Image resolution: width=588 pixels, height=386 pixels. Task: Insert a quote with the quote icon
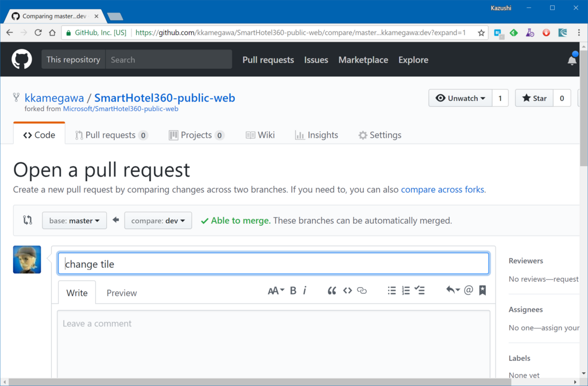[x=331, y=291]
